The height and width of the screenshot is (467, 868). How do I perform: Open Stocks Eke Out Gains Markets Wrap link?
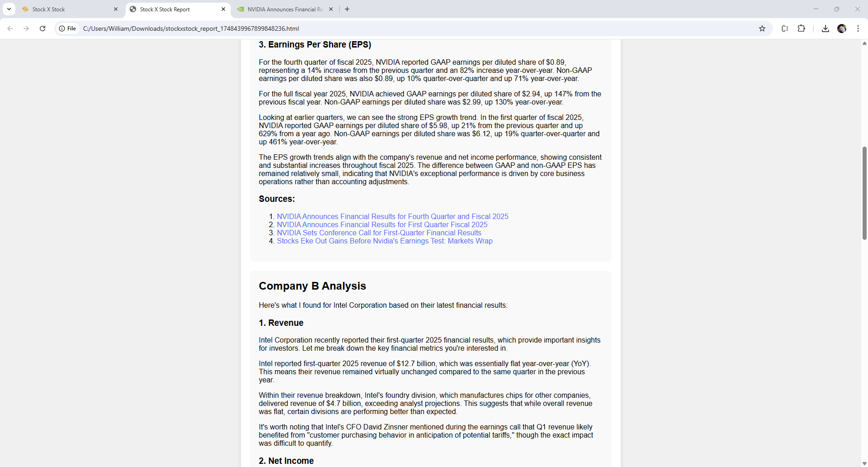(385, 241)
